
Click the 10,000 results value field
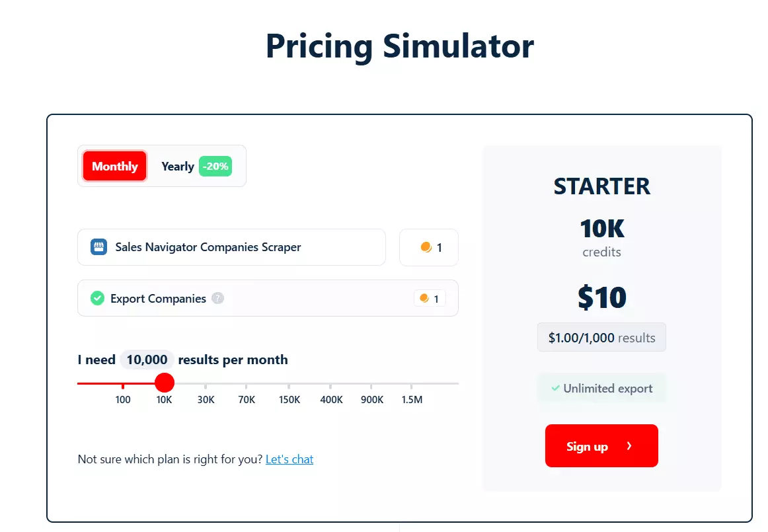tap(147, 360)
